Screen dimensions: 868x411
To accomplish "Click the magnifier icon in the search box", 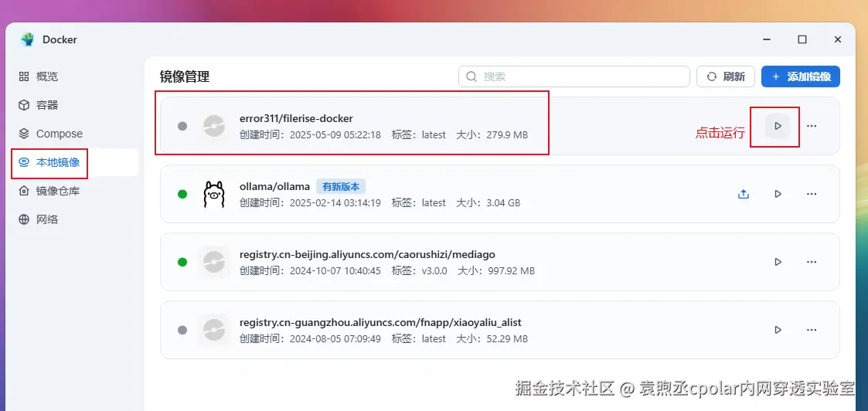I will click(471, 76).
